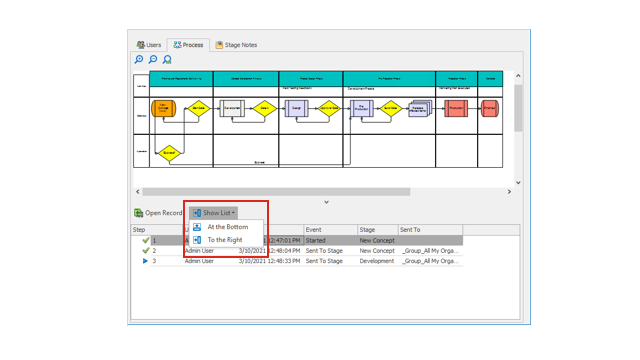Screen dimensions: 640x360
Task: Choose At the Bottom list placement
Action: tap(227, 227)
